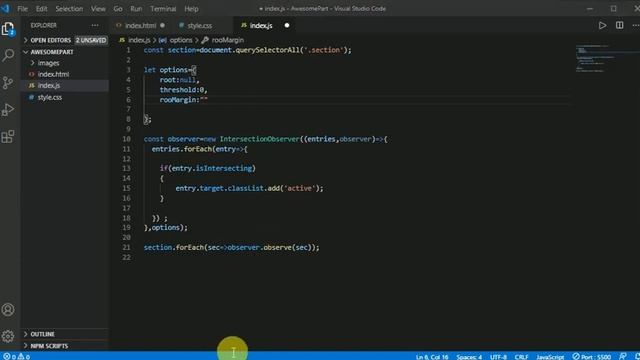Screen dimensions: 640x360
Task: Click 'isIntersecting' on line 13
Action: [224, 168]
